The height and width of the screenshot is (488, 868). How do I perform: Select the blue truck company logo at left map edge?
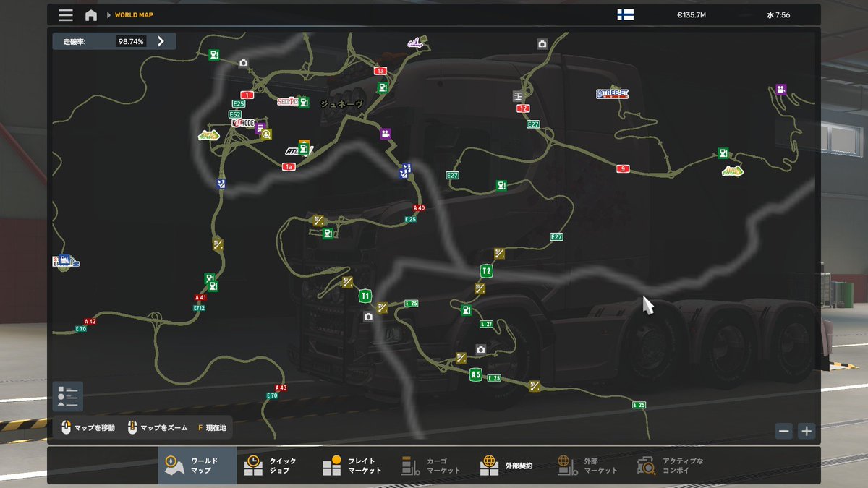point(66,261)
